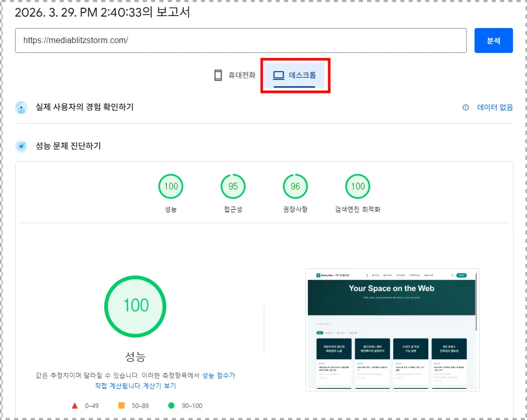527x420 pixels.
Task: Select the 권장사항 score gauge showing 96
Action: pos(295,186)
